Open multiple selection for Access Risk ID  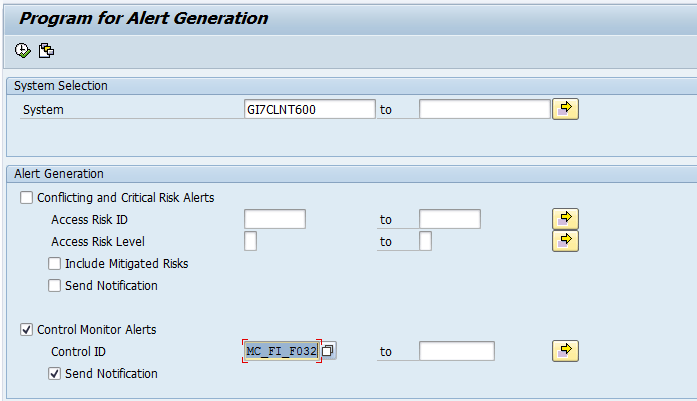pos(566,218)
